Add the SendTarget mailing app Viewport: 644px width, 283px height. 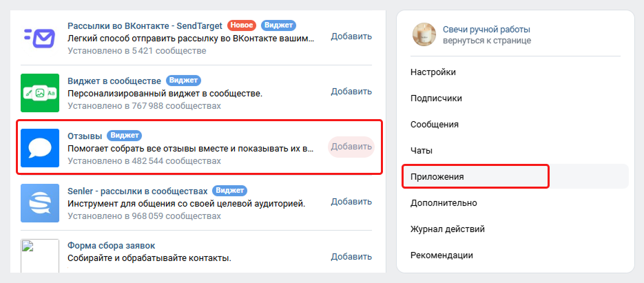tap(351, 36)
